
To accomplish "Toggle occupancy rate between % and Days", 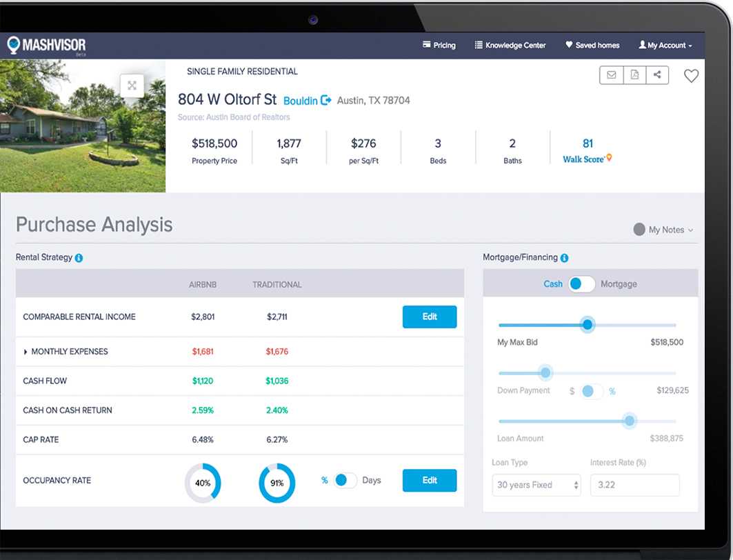I will 345,481.
